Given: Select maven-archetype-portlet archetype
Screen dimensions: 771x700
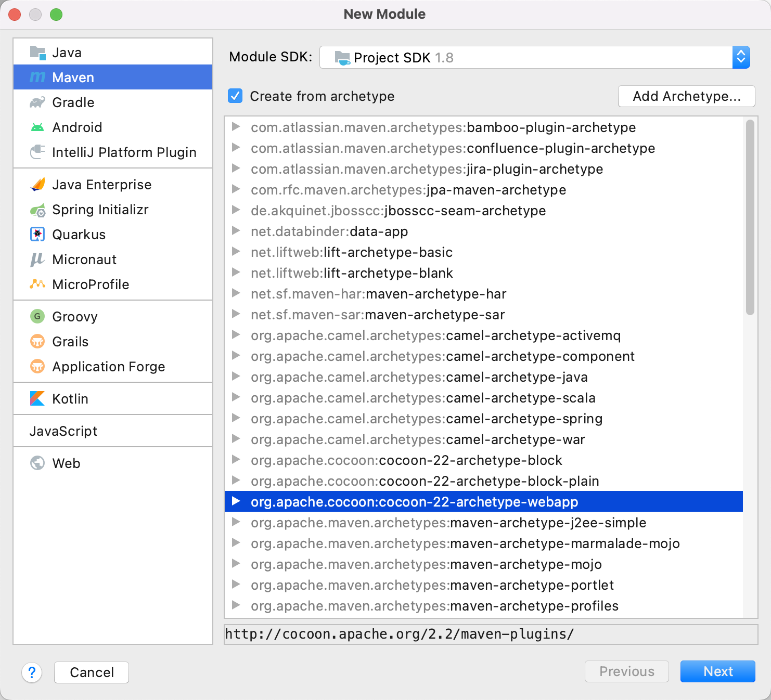Looking at the screenshot, I should (x=484, y=585).
